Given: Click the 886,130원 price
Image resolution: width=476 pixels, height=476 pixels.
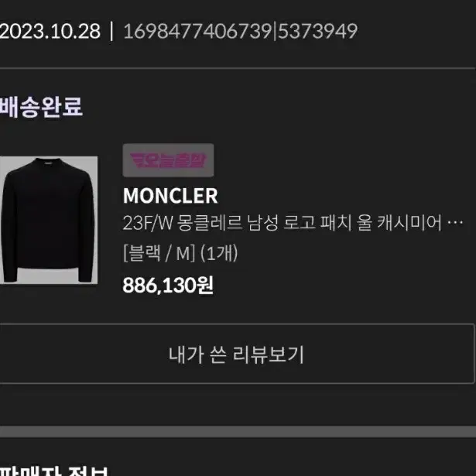Looking at the screenshot, I should coord(168,285).
